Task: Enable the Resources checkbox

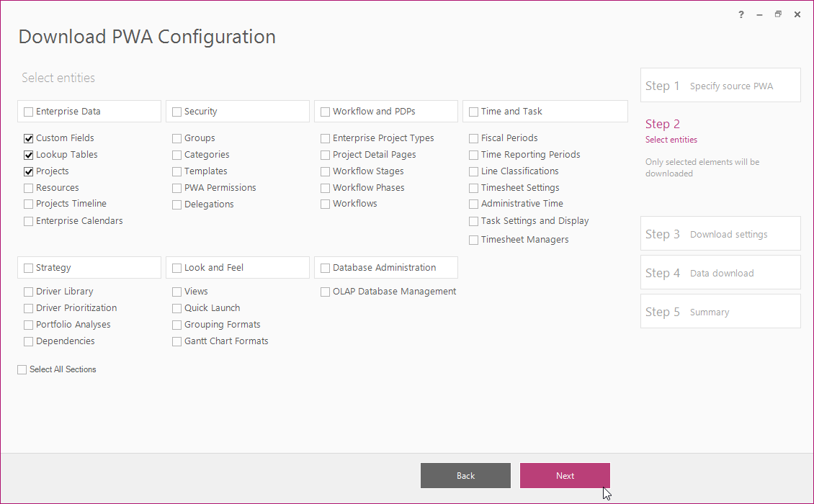Action: tap(29, 188)
